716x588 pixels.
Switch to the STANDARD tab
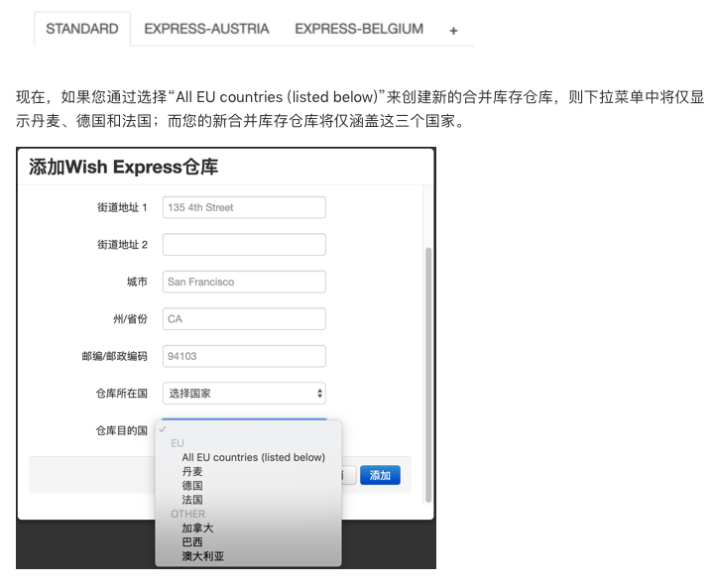pos(82,29)
